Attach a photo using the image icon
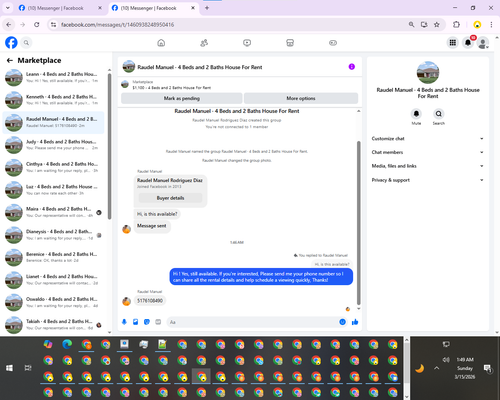 [x=136, y=322]
